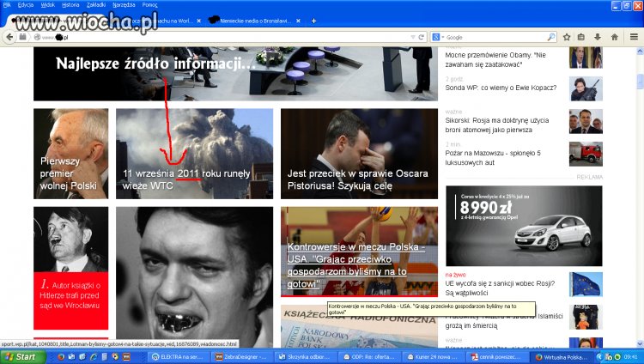Viewport: 644px width, 364px height.
Task: Click the search magnifier icon in Google box
Action: tap(551, 37)
